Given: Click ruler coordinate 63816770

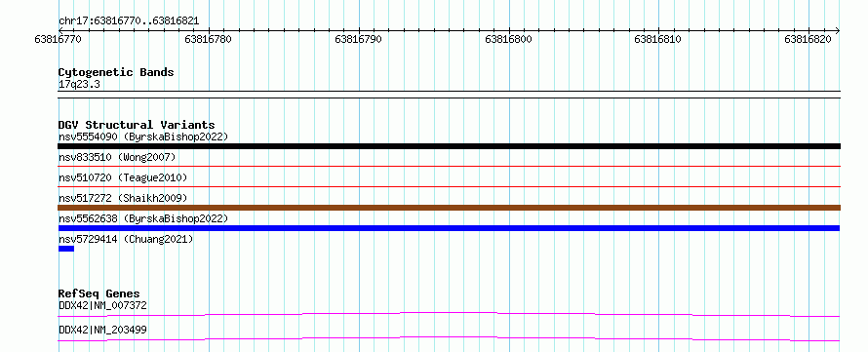Looking at the screenshot, I should (59, 39).
